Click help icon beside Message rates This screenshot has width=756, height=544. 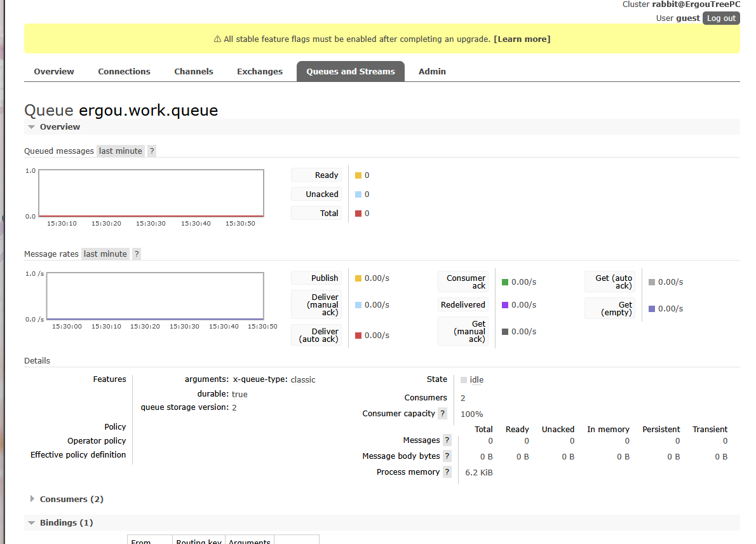pos(137,254)
